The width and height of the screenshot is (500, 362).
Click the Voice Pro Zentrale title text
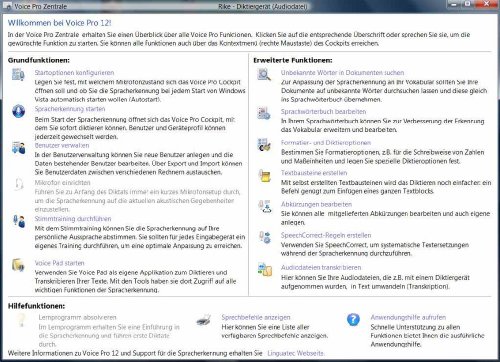(40, 6)
